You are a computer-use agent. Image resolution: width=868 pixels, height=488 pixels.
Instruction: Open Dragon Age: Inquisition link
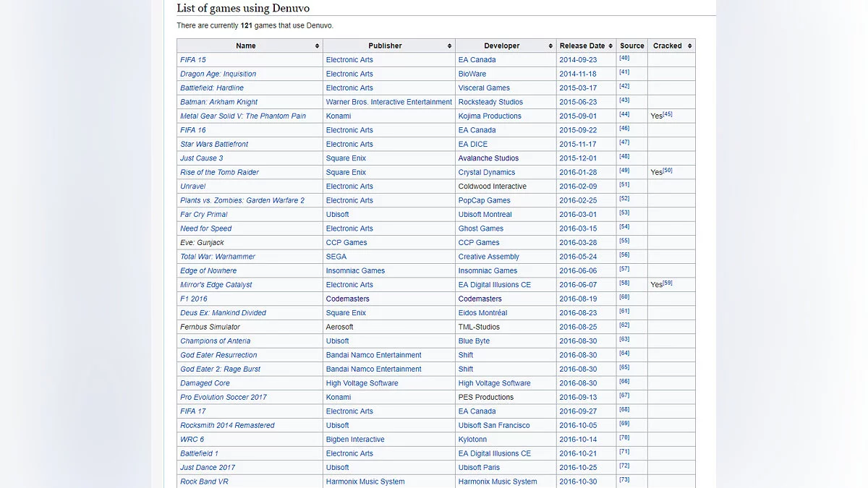coord(218,74)
